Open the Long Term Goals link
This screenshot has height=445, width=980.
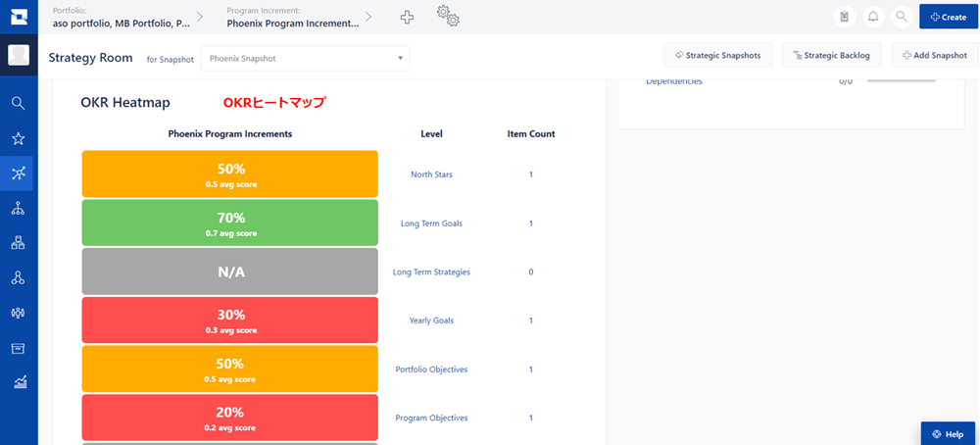431,223
